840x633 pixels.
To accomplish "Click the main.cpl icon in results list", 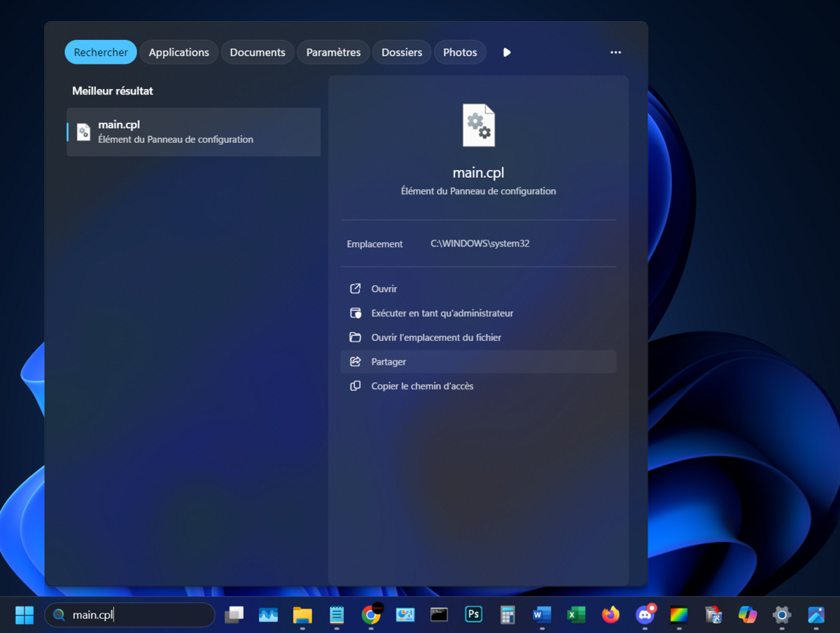I will coord(83,132).
